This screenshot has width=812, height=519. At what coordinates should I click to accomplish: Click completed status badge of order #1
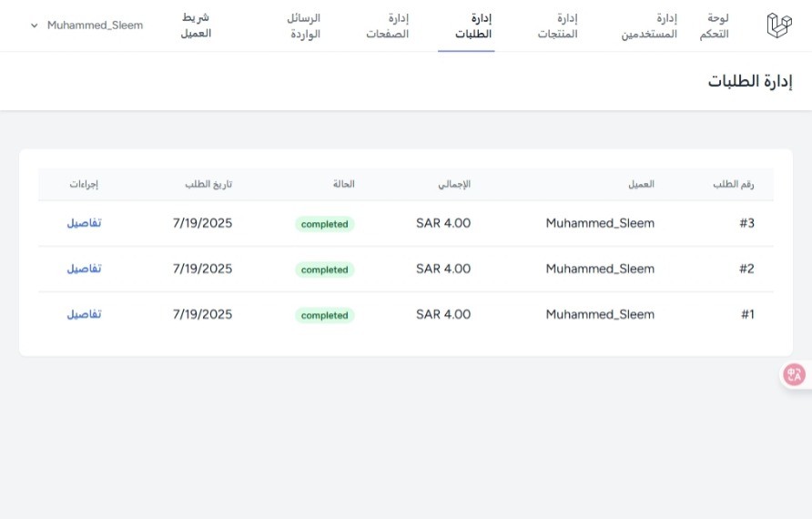(325, 315)
